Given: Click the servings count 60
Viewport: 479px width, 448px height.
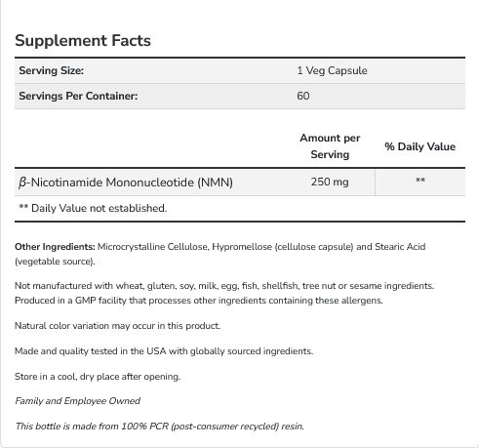Looking at the screenshot, I should pos(303,96).
